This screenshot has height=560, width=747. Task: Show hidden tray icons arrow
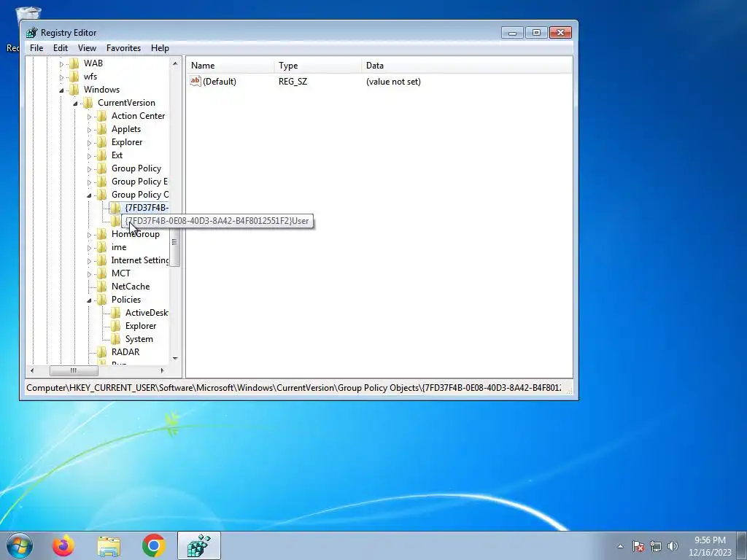(620, 546)
